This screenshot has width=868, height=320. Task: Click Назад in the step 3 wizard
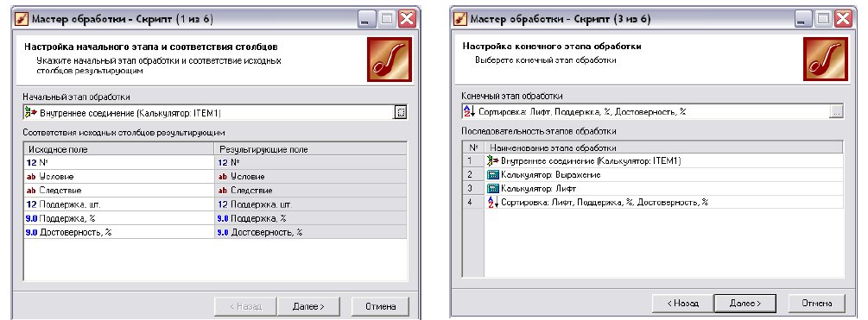click(682, 303)
